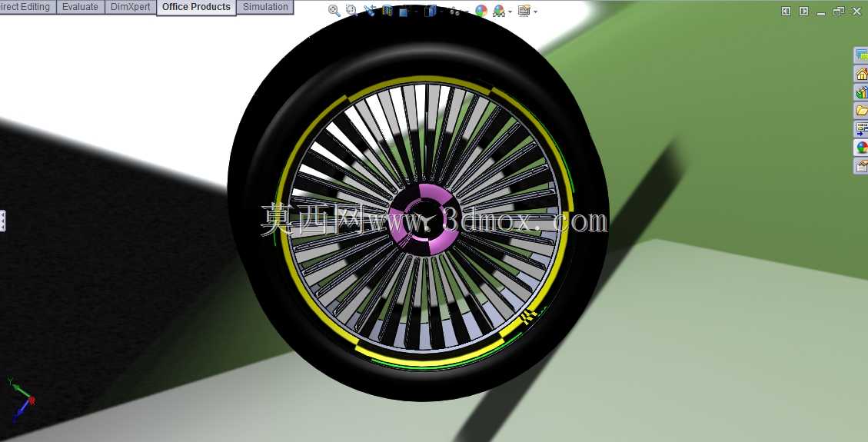
Task: Select the pink wheel hub cap
Action: [424, 220]
